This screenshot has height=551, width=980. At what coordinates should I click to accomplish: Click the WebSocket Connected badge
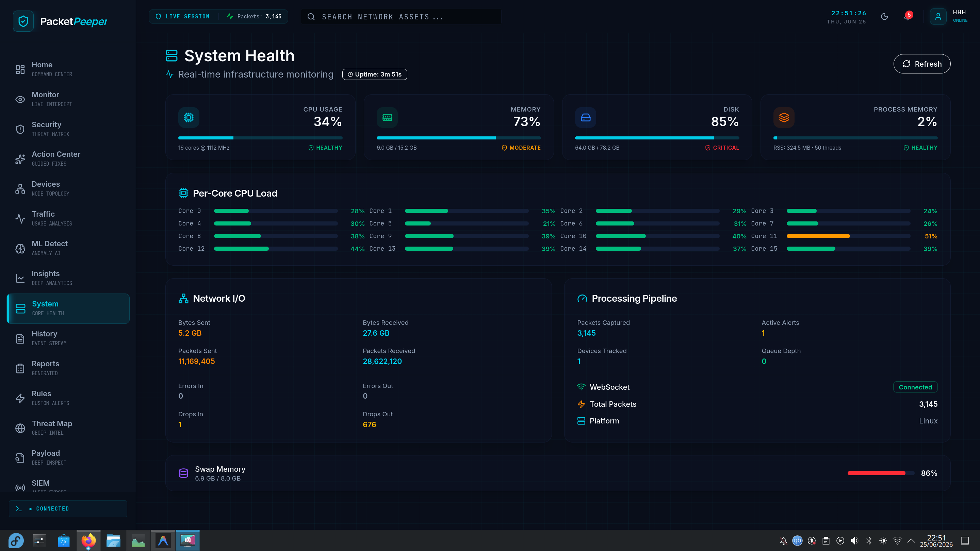tap(915, 387)
